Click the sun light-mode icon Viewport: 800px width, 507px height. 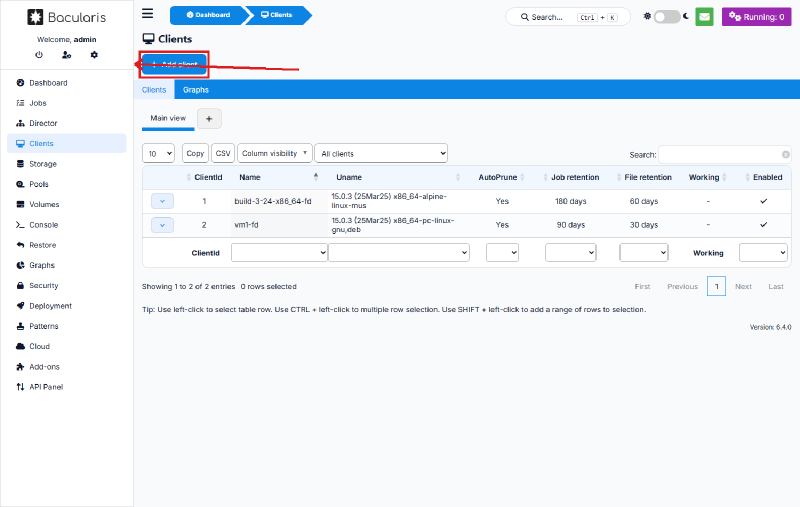pos(647,16)
